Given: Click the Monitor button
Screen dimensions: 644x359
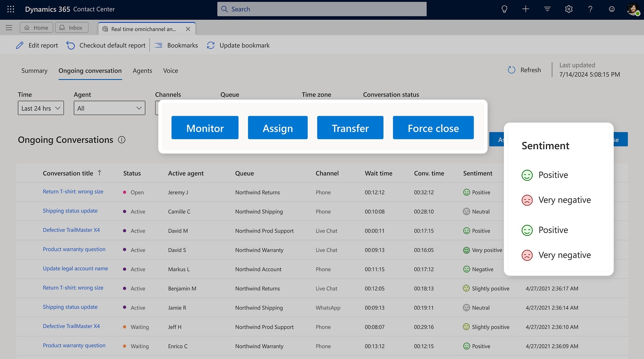Looking at the screenshot, I should 205,127.
